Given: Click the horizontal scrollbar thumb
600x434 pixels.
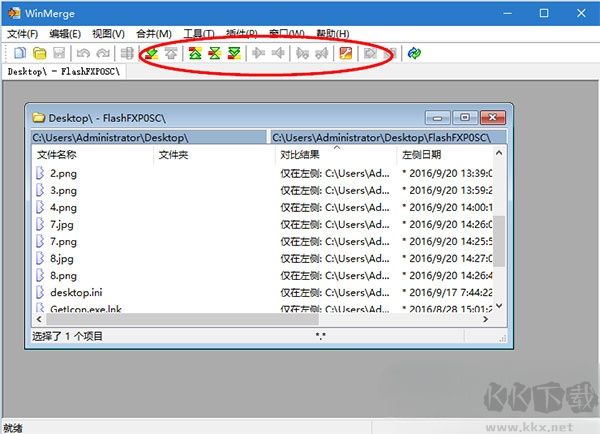Looking at the screenshot, I should [182, 319].
